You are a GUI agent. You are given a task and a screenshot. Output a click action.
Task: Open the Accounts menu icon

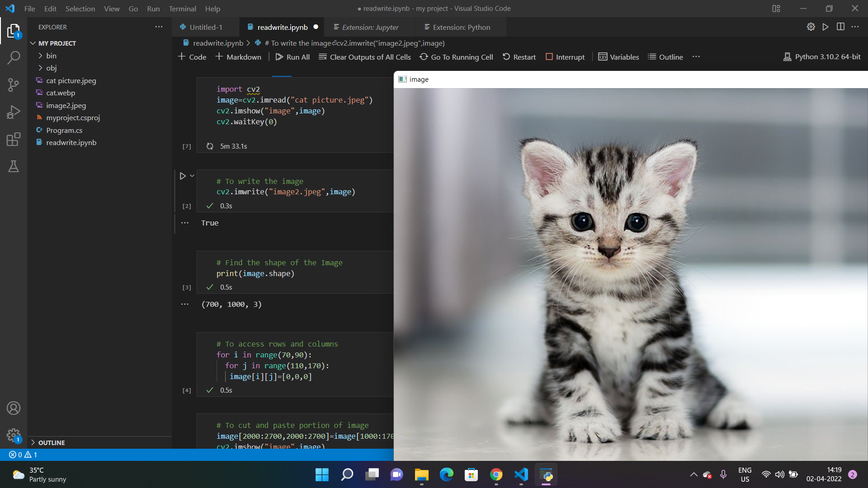pos(14,408)
